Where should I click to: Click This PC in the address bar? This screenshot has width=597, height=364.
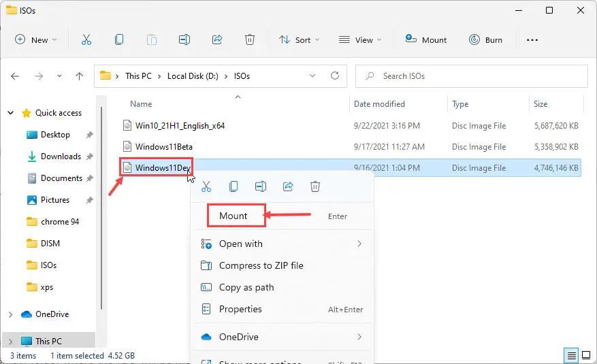(x=138, y=76)
